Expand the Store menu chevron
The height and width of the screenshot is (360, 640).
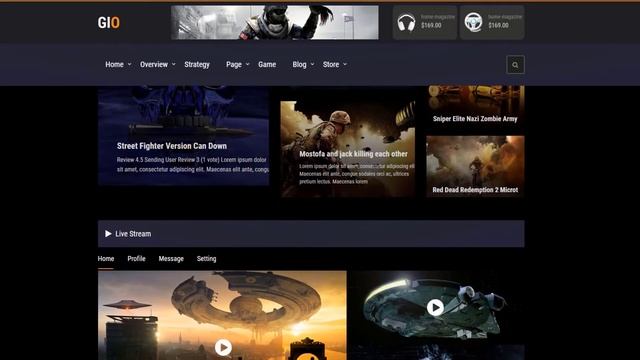click(345, 64)
